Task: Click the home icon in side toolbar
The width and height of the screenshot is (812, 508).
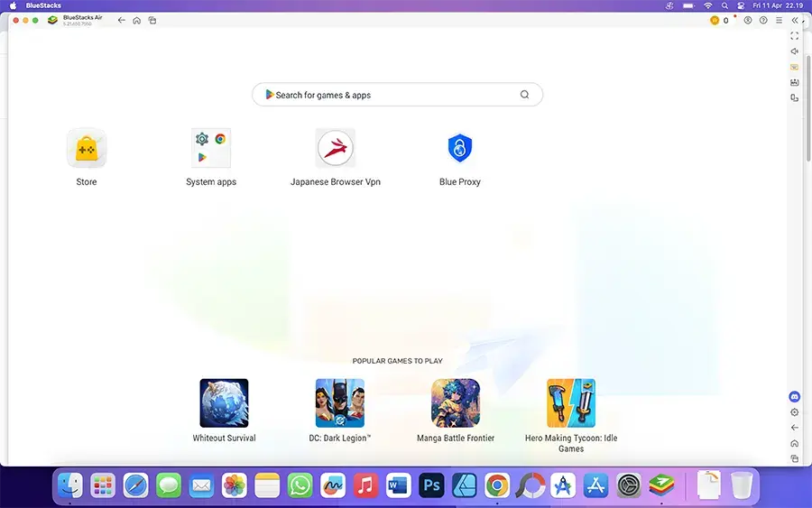Action: click(x=794, y=443)
